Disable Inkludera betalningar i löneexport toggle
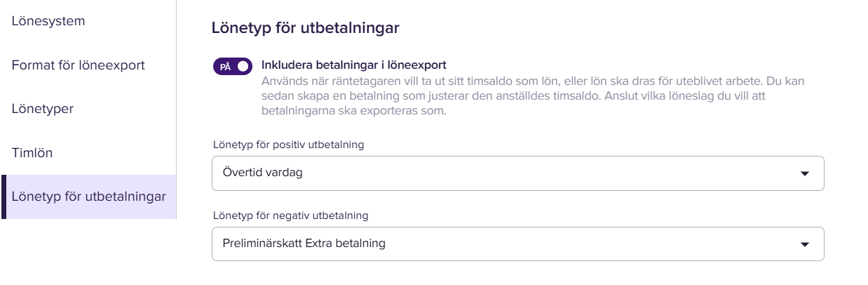868x285 pixels. point(233,67)
